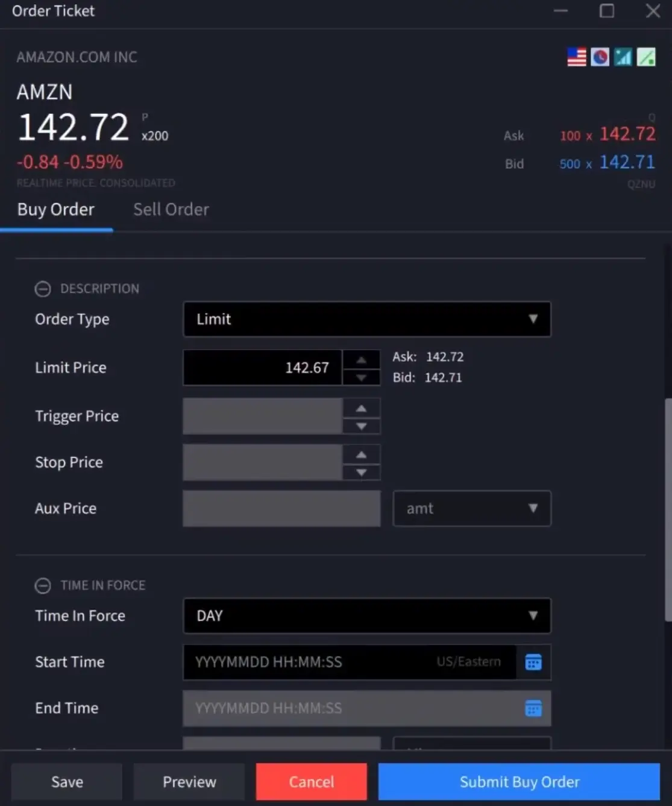The width and height of the screenshot is (672, 806).
Task: Click the Preview button
Action: pyautogui.click(x=189, y=782)
